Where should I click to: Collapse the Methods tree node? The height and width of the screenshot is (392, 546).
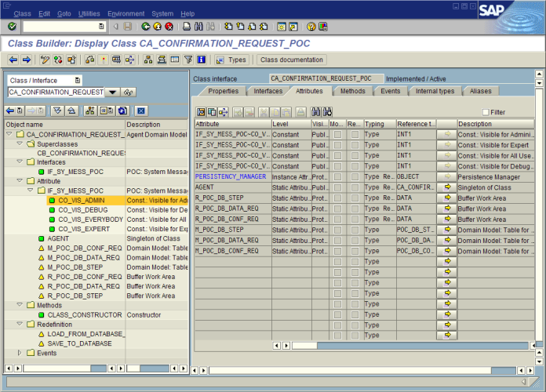pyautogui.click(x=20, y=305)
